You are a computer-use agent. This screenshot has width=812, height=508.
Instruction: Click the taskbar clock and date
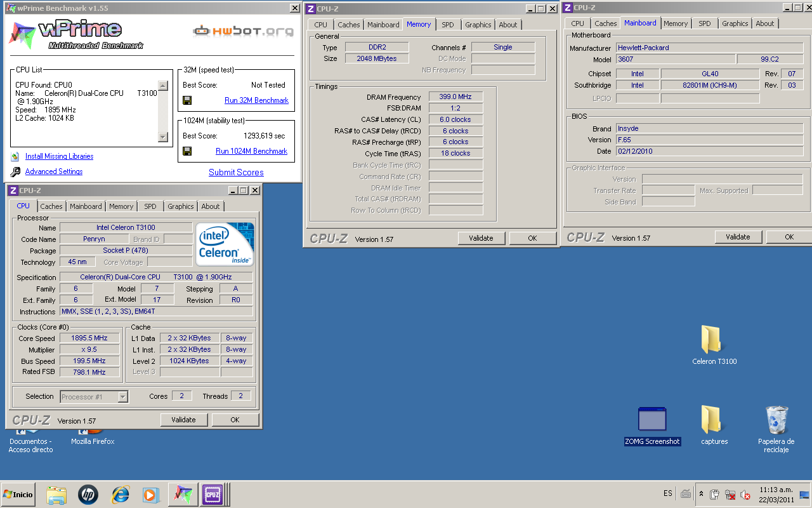point(776,494)
